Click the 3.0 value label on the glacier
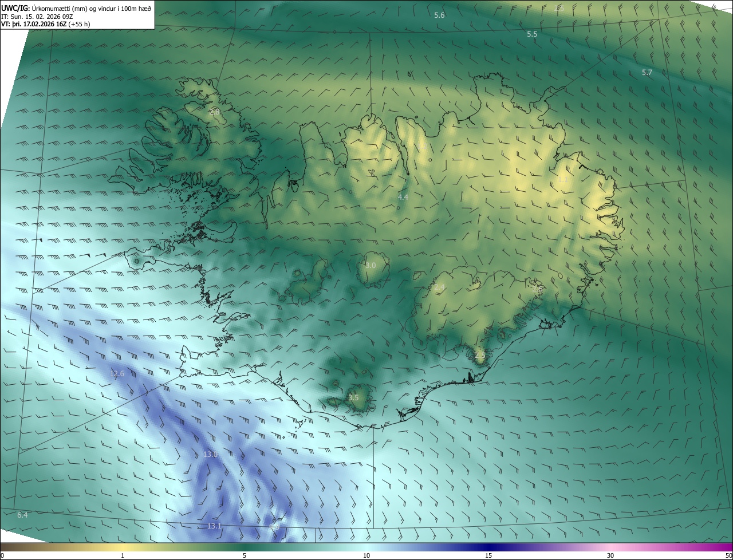This screenshot has width=733, height=560. coord(371,266)
